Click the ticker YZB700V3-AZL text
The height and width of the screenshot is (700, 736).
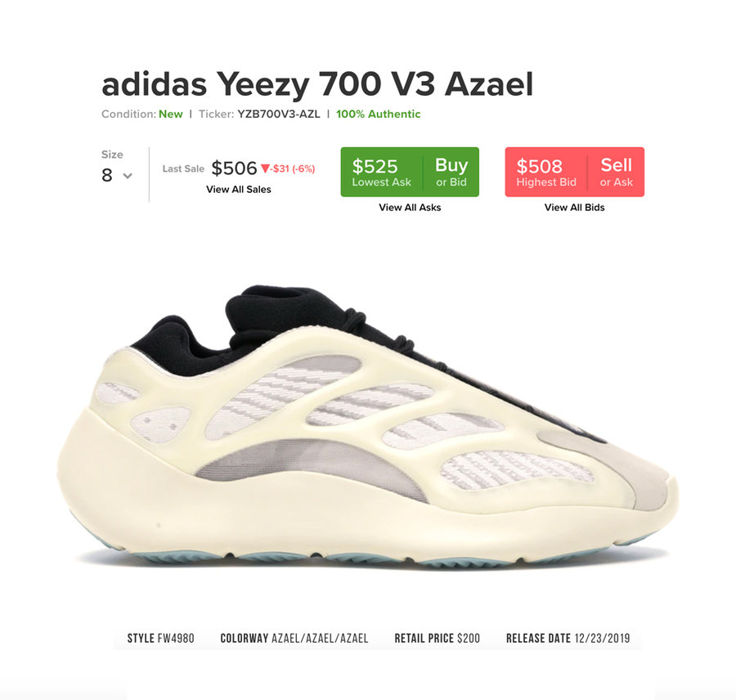[x=279, y=114]
